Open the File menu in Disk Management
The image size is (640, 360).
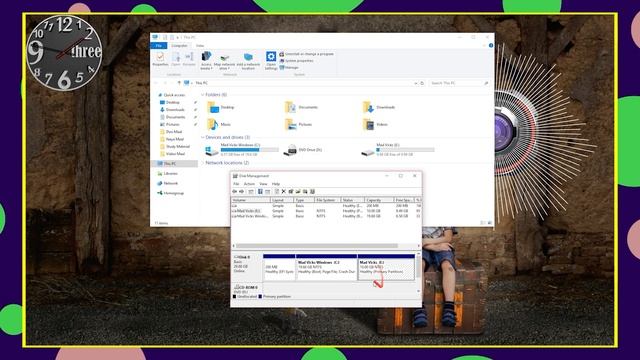point(236,184)
